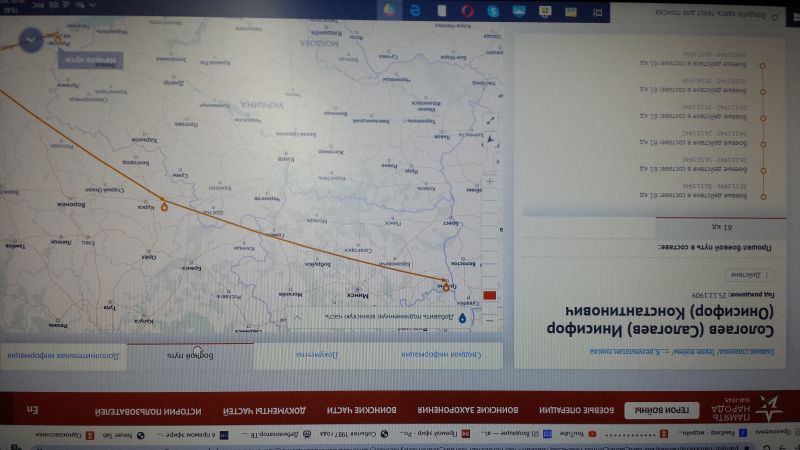Open the Never Tab bookmark
Viewport: 800px width, 450px height.
point(123,435)
